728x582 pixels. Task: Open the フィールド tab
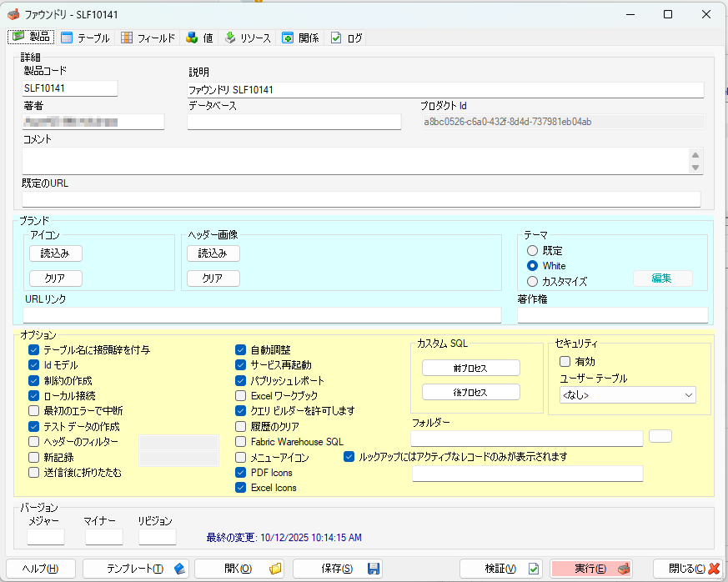pos(148,38)
